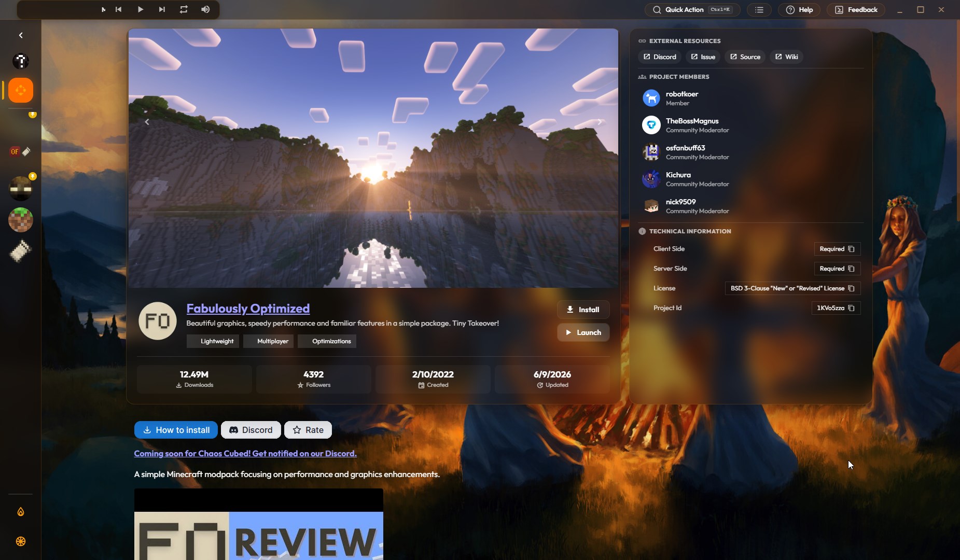Image resolution: width=960 pixels, height=560 pixels.
Task: Open Quick Action search
Action: [692, 10]
